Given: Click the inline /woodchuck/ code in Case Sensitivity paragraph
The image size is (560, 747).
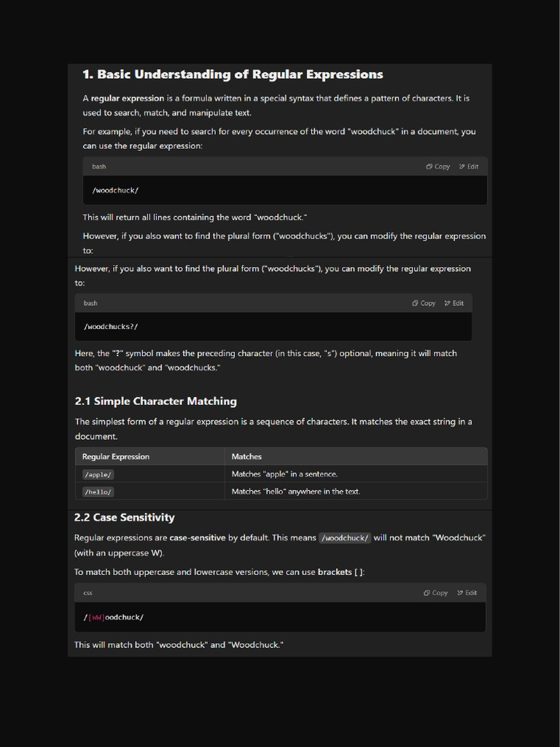Looking at the screenshot, I should click(x=345, y=538).
